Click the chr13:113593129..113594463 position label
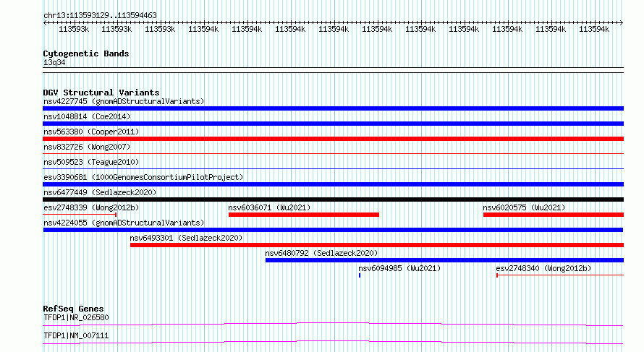 100,16
